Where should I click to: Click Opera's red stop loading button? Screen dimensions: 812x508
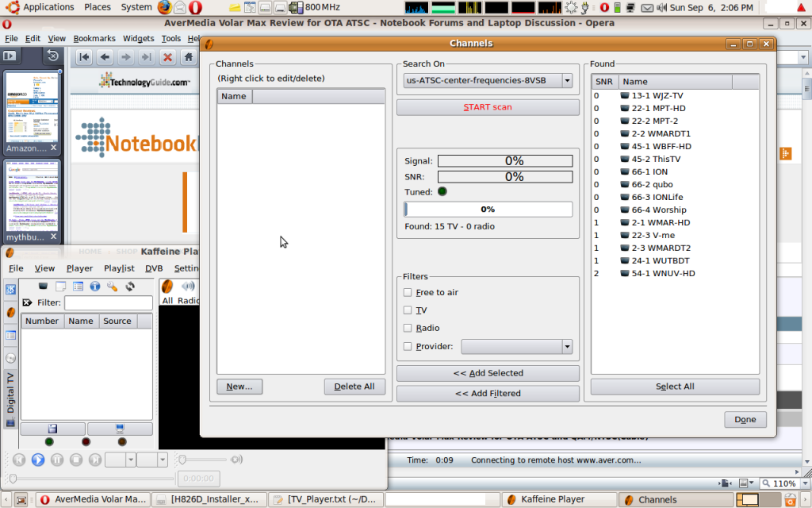(167, 57)
